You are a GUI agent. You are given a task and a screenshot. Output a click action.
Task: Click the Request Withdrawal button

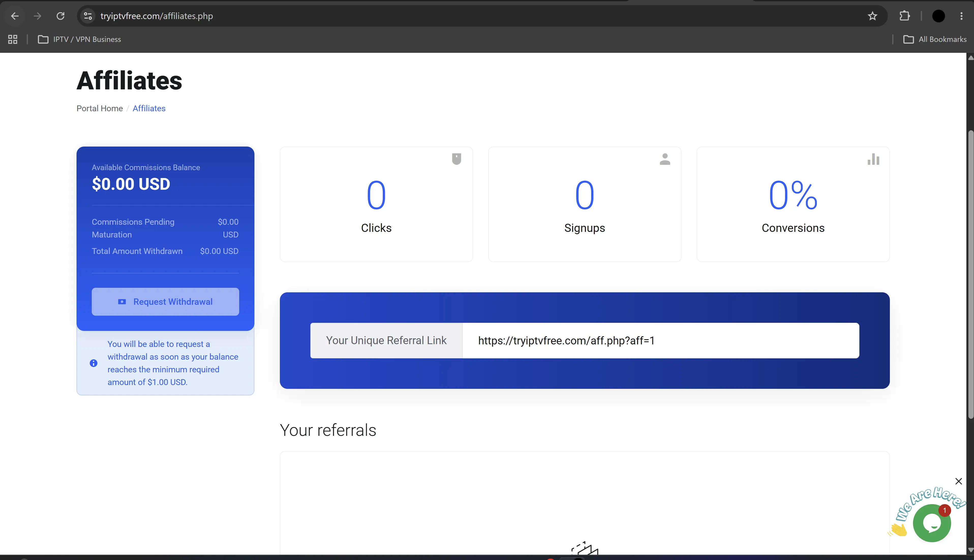coord(165,301)
